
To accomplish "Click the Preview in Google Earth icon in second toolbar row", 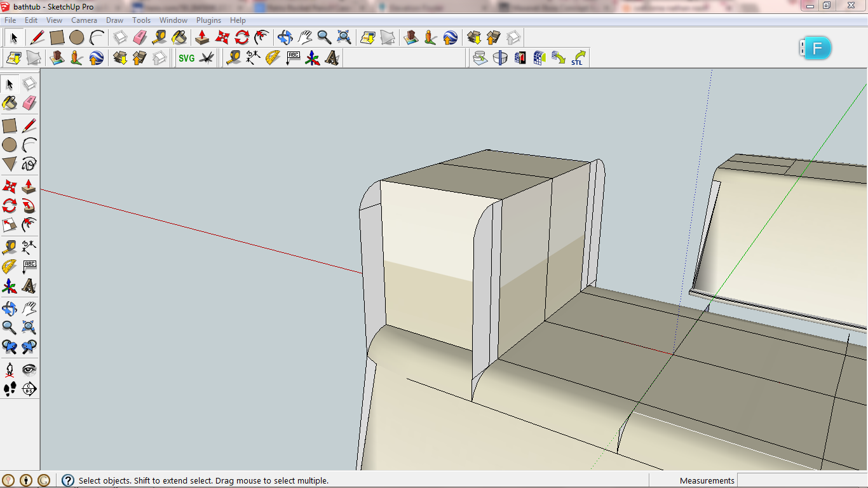I will pyautogui.click(x=96, y=58).
